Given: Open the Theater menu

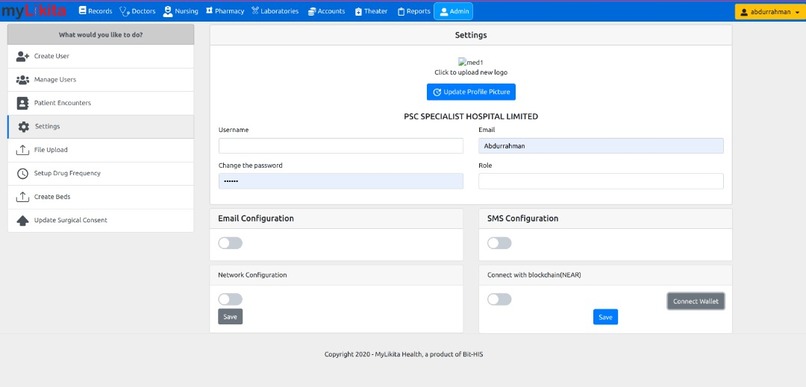Looking at the screenshot, I should pos(371,11).
